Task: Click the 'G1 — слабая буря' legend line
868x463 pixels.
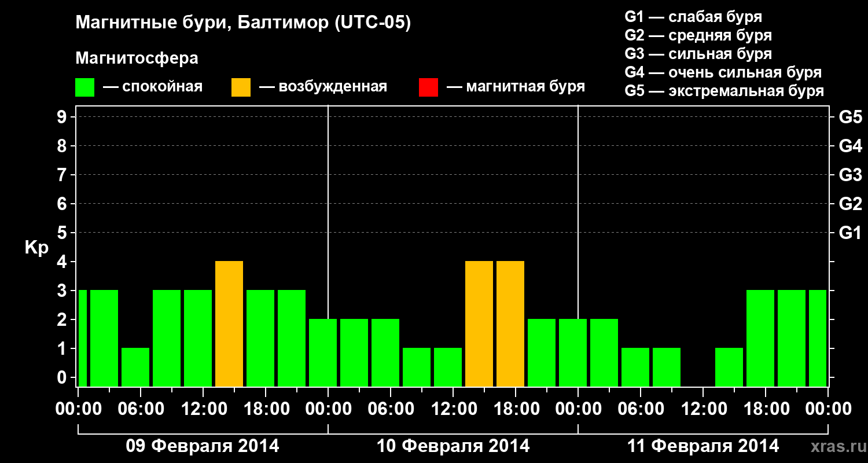Action: [693, 17]
